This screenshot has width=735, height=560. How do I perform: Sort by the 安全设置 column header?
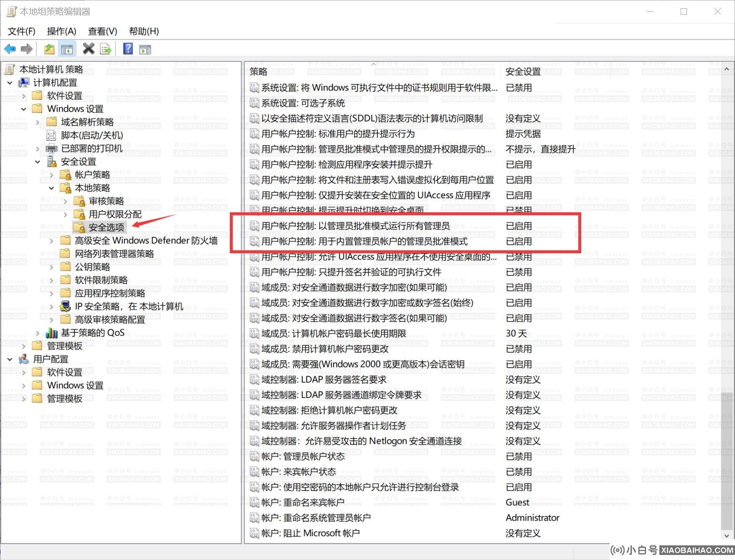(555, 71)
